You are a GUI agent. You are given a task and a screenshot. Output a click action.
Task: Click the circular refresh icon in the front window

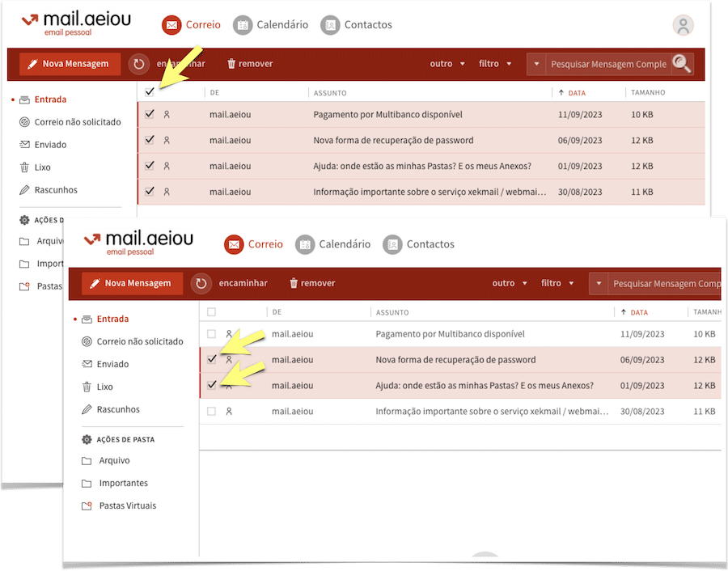[x=201, y=283]
